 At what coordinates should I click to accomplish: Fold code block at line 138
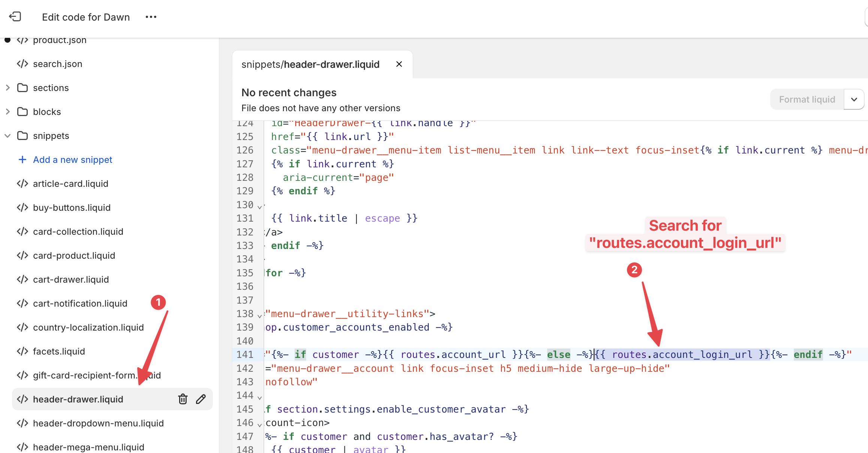pos(259,316)
